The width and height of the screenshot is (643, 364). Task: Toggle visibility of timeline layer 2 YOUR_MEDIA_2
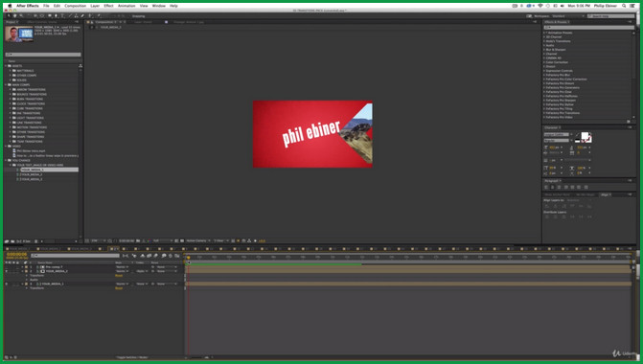7,271
